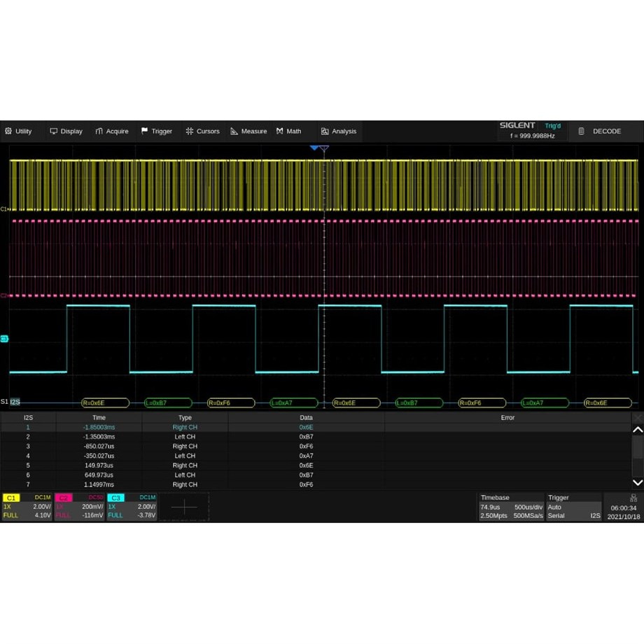The image size is (644, 644).
Task: Click the S1 I2S decode bus label
Action: (10, 402)
